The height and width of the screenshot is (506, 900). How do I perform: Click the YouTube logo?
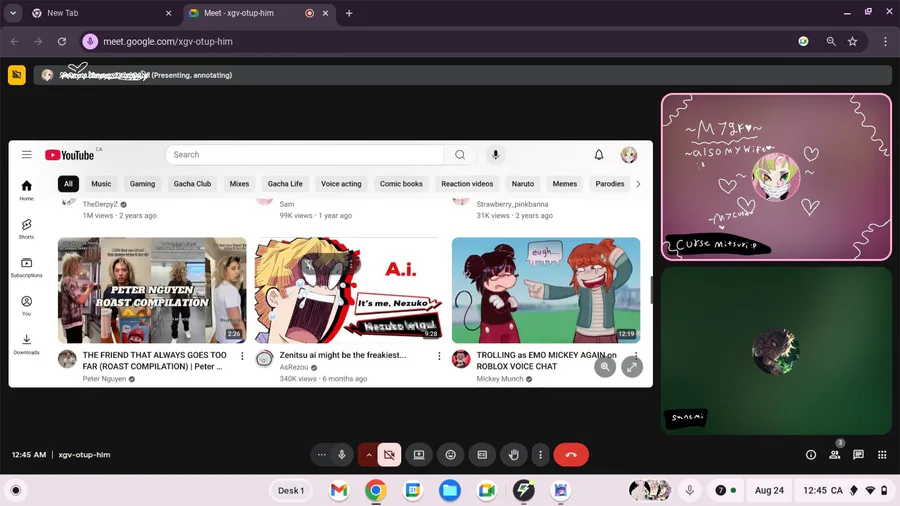click(x=69, y=155)
